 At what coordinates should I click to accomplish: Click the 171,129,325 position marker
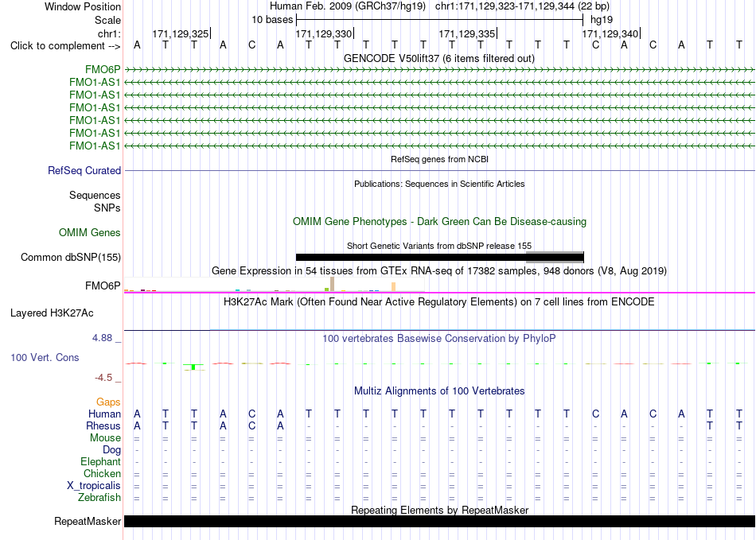[181, 33]
